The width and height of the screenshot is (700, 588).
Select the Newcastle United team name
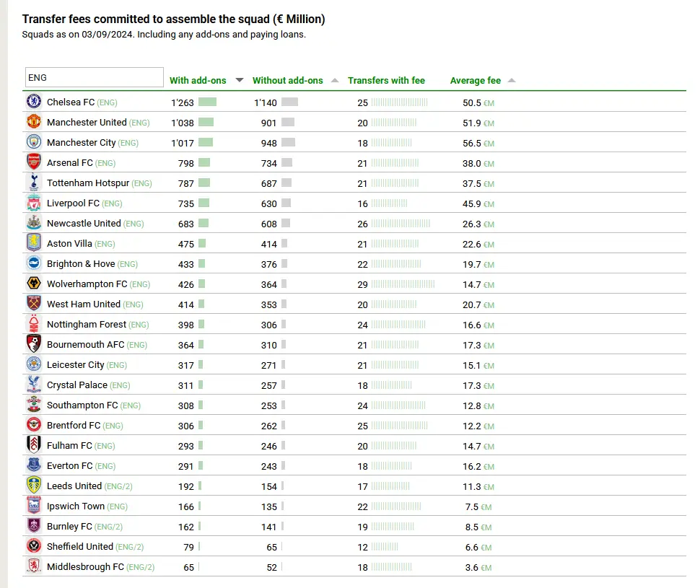(x=84, y=223)
